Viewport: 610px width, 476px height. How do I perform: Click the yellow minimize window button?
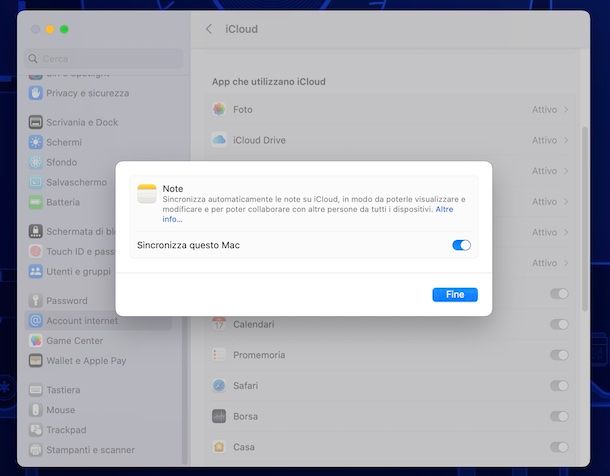point(50,29)
